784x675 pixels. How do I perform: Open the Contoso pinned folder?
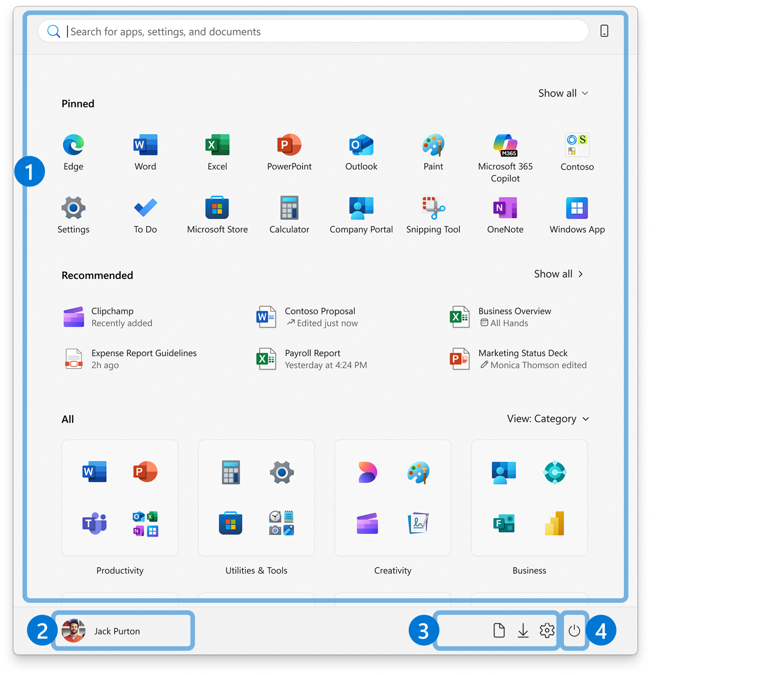[x=577, y=152]
